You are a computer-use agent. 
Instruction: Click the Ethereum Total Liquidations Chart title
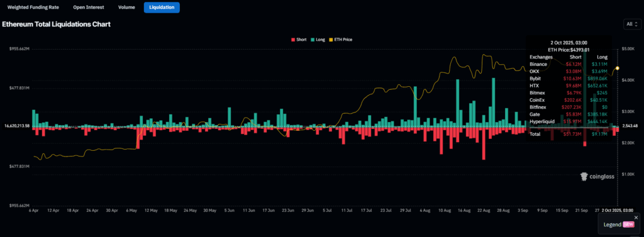coord(56,25)
